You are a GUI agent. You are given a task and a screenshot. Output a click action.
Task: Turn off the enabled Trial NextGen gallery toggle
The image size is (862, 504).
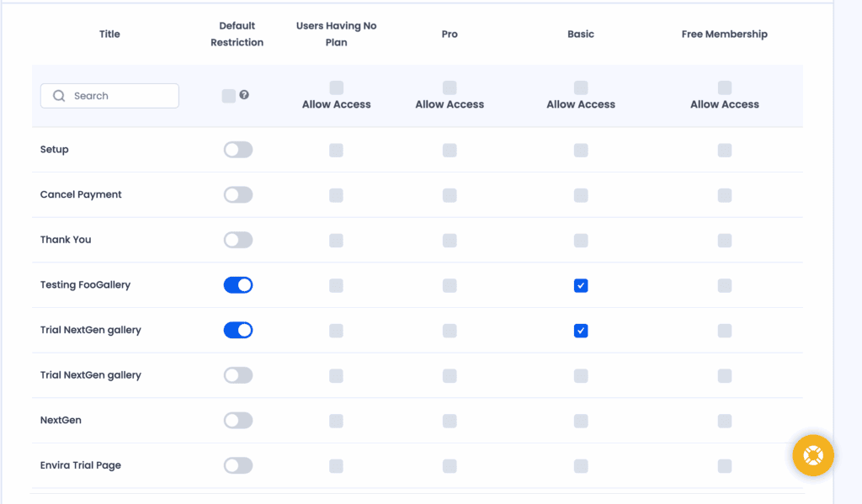tap(238, 330)
